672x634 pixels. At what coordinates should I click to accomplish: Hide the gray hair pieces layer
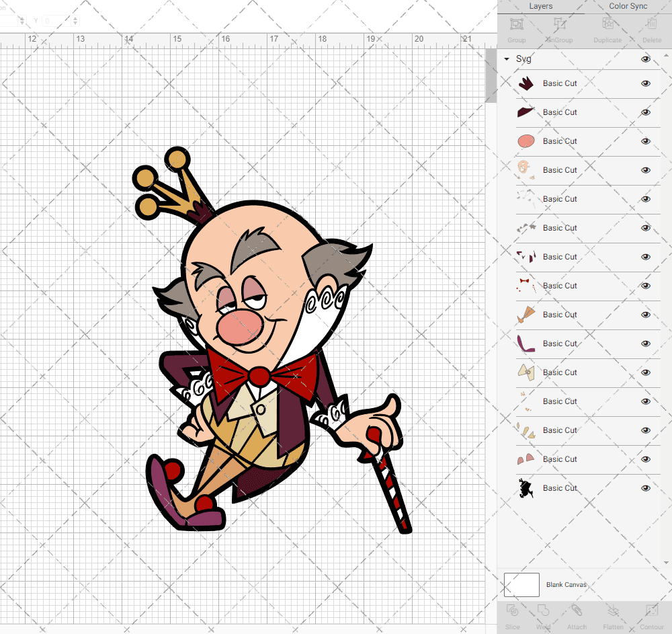pos(645,228)
